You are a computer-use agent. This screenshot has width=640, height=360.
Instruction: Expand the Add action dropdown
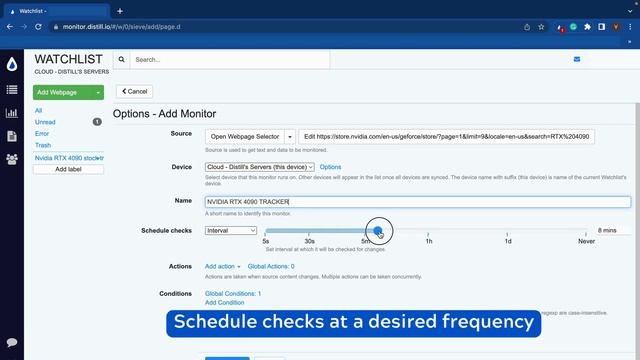tap(222, 266)
